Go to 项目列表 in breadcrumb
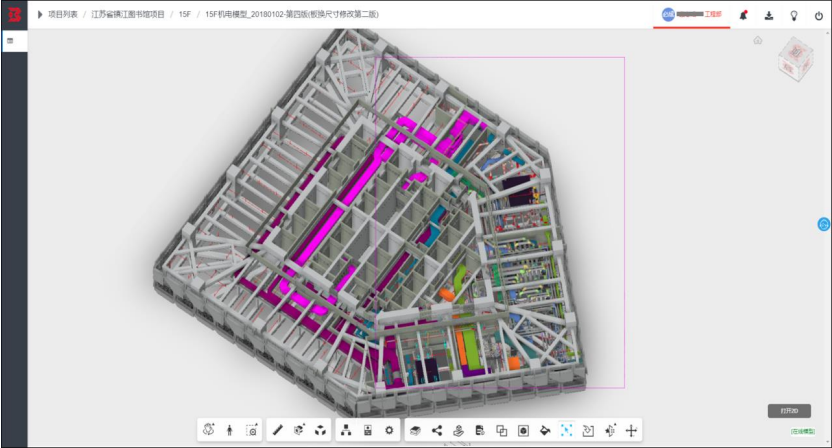 [x=63, y=14]
